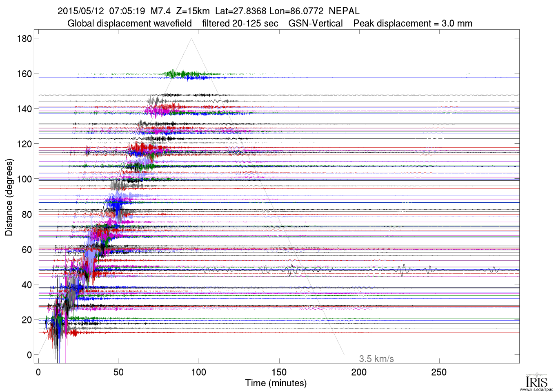Click the apex of the gray travel-time line
This screenshot has width=556, height=392.
[191, 39]
